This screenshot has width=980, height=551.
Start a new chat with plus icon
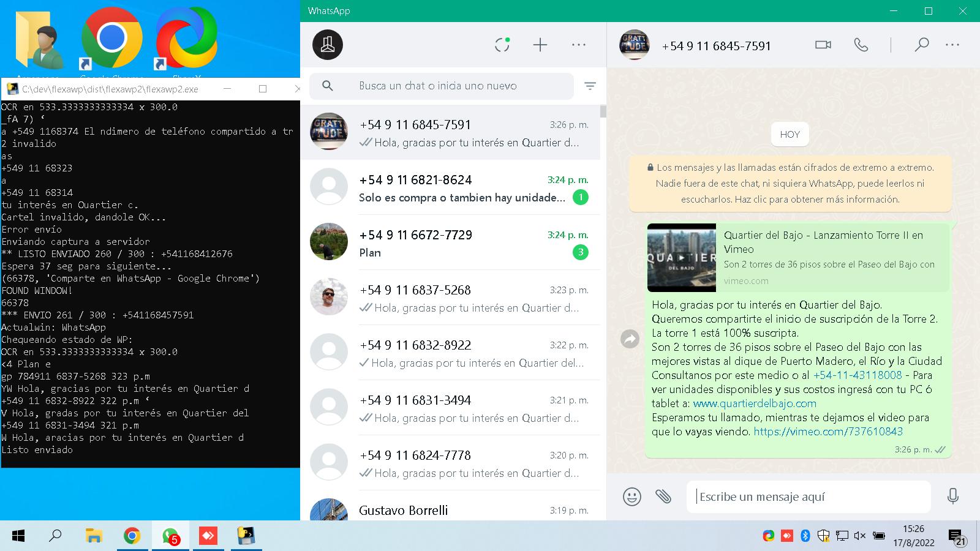point(540,45)
